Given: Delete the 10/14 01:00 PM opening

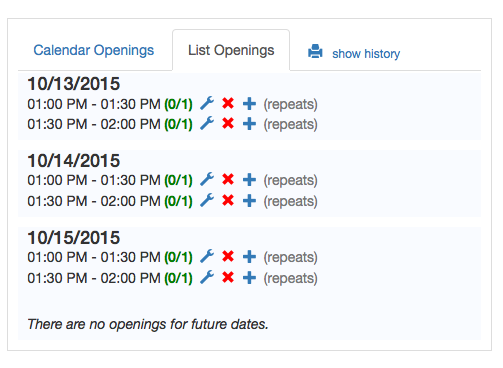Looking at the screenshot, I should 228,179.
